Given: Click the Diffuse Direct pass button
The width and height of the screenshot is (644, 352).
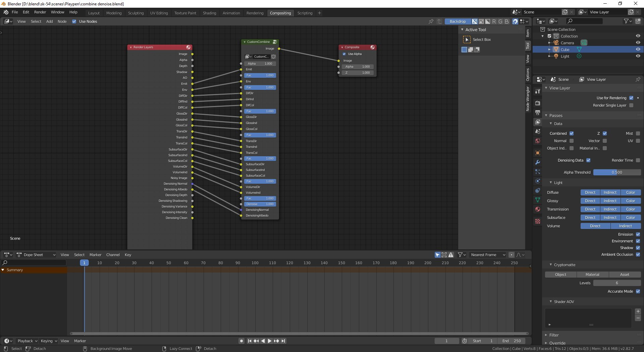Looking at the screenshot, I should pyautogui.click(x=590, y=192).
